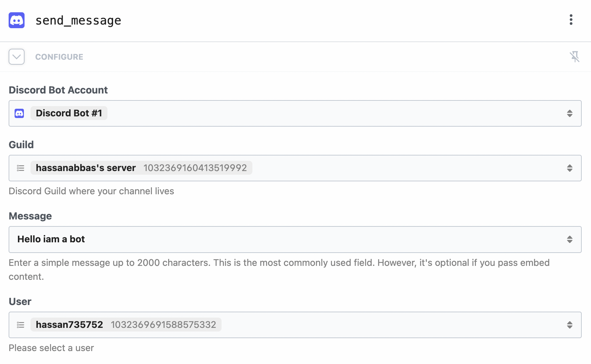
Task: Click the sort arrows on the Message field
Action: (570, 239)
